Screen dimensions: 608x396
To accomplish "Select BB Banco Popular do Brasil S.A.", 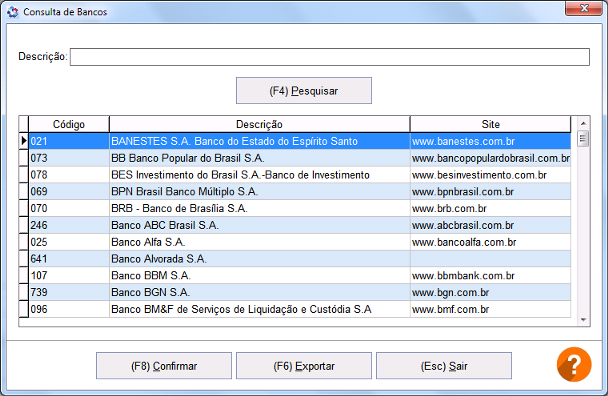I will coord(259,158).
